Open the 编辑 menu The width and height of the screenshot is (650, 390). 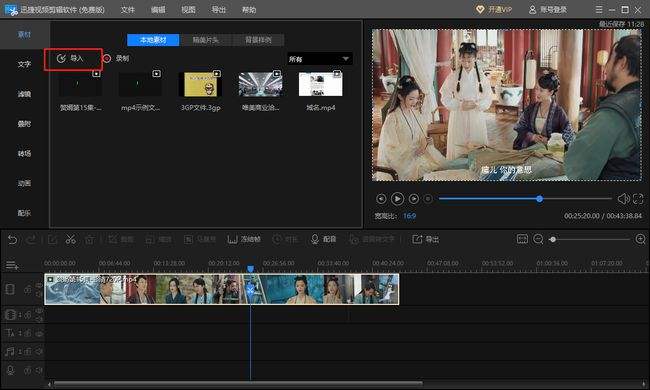click(158, 10)
